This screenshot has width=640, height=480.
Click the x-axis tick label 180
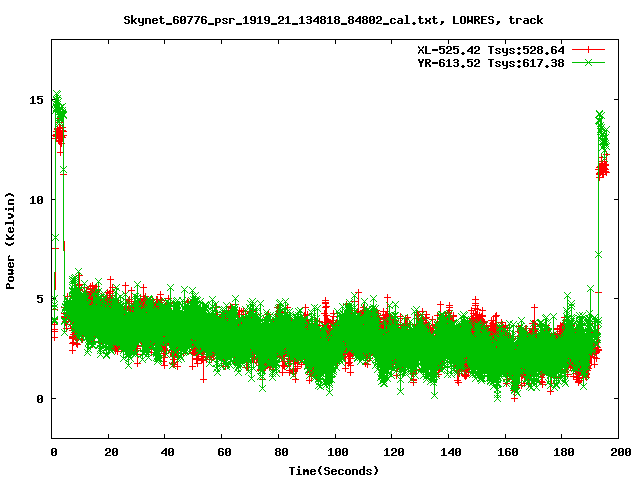(564, 452)
